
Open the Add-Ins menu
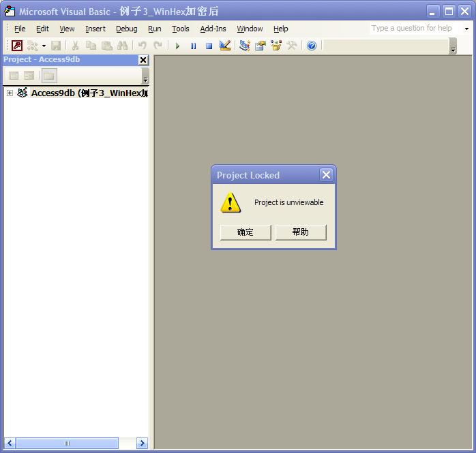(x=213, y=29)
